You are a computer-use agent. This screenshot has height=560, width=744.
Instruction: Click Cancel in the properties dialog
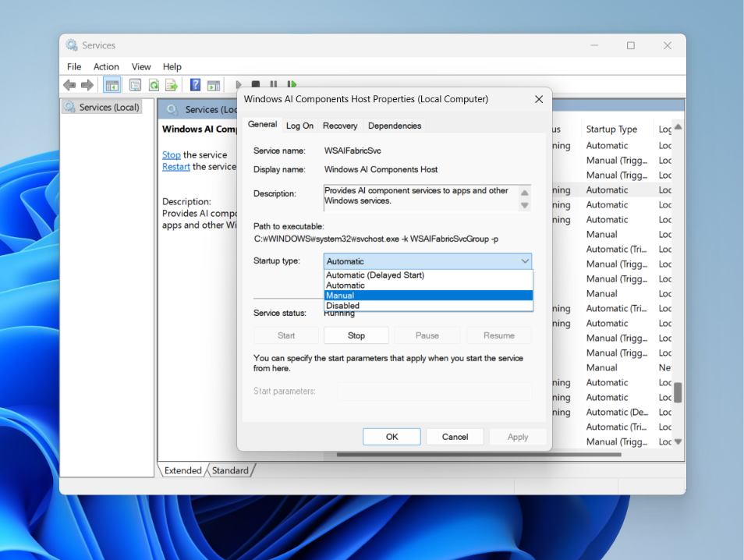(455, 437)
